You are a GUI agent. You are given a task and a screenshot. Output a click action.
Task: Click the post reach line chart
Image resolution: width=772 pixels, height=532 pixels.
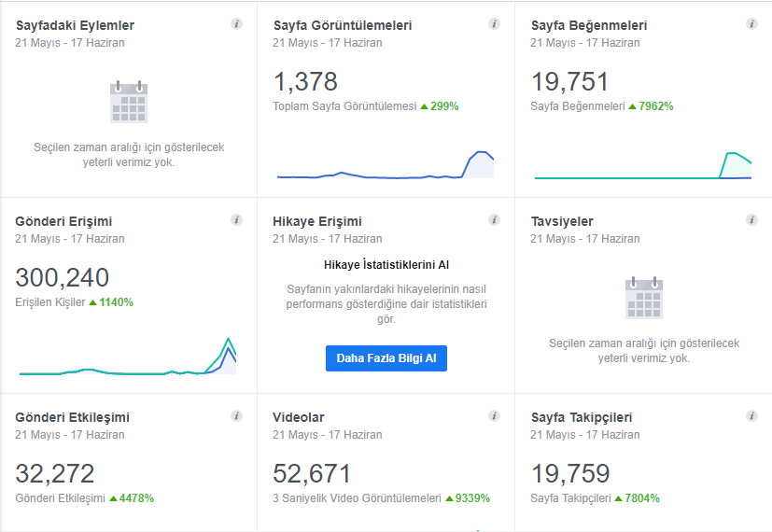[x=128, y=357]
